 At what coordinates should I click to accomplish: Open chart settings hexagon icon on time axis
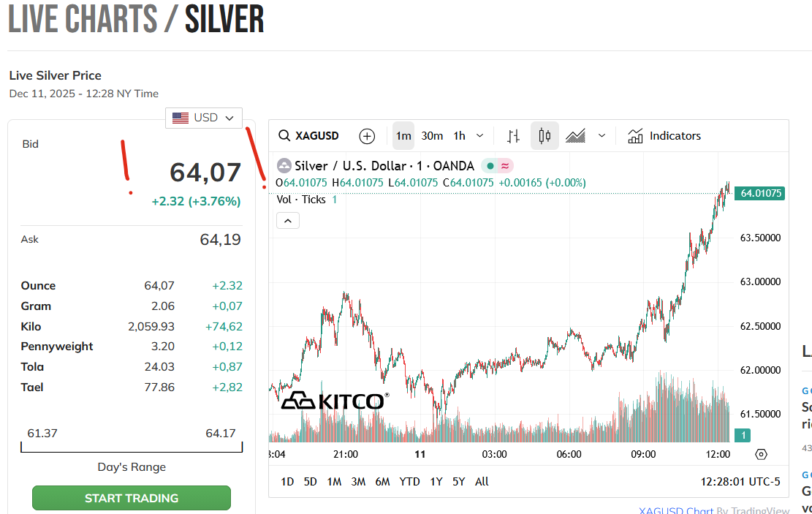[761, 454]
